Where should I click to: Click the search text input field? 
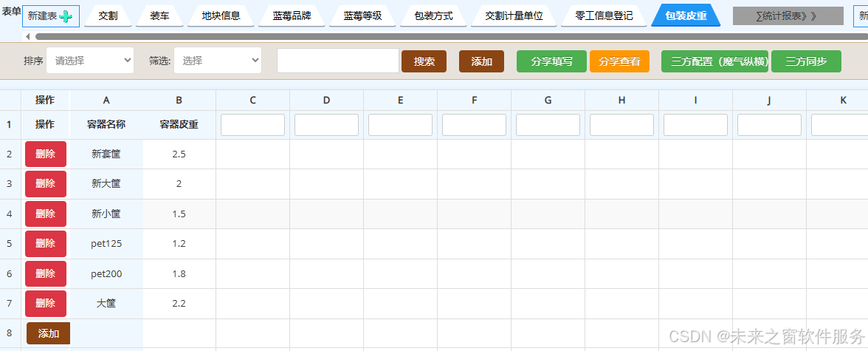pos(337,61)
